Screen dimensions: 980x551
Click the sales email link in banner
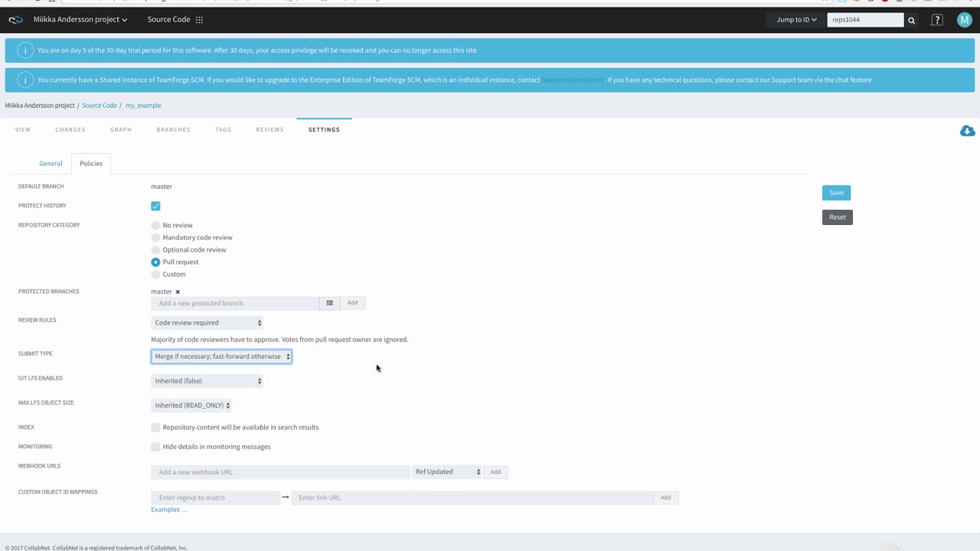pos(573,80)
